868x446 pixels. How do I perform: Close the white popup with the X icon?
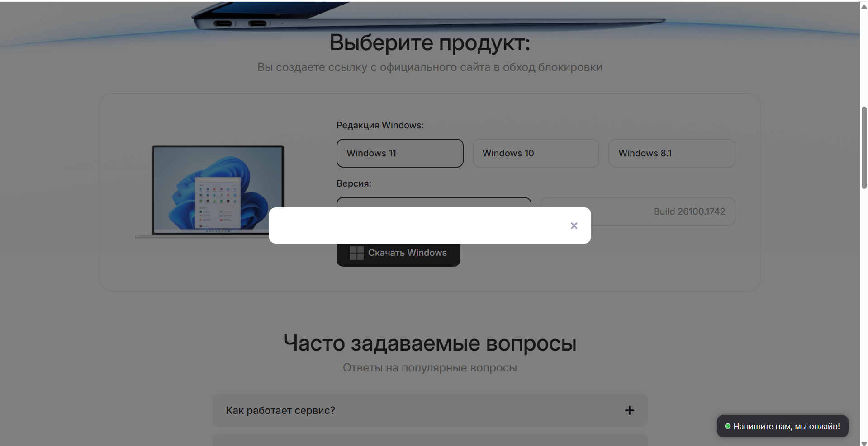coord(574,225)
